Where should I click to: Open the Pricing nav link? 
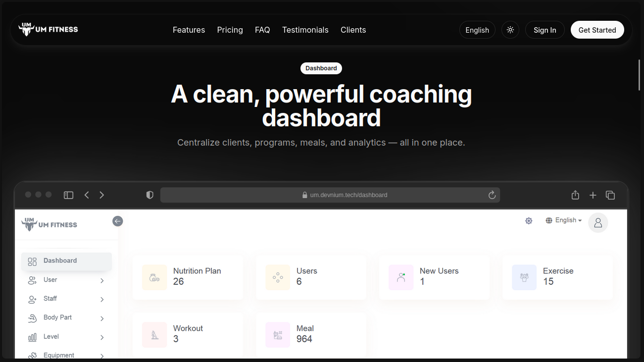tap(230, 30)
